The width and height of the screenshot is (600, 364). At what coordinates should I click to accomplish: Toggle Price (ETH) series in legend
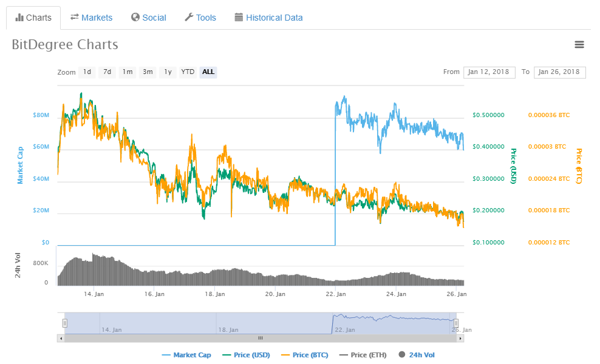[363, 355]
